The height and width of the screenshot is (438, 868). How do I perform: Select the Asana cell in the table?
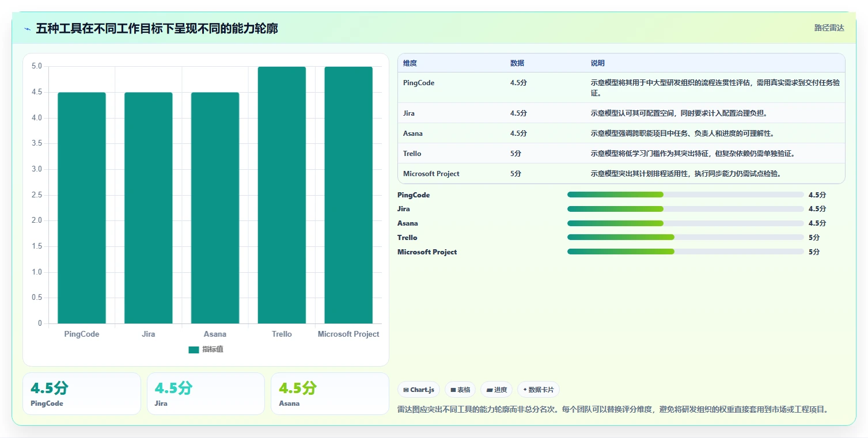(413, 134)
